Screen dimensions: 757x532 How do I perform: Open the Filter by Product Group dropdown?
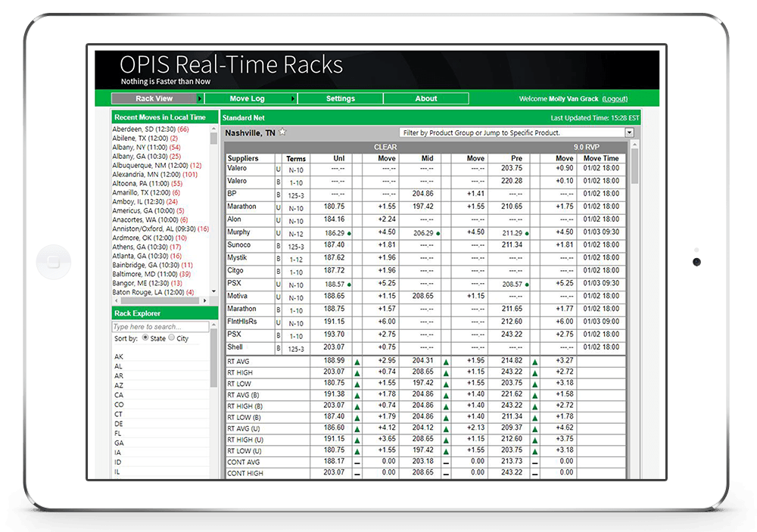[629, 133]
